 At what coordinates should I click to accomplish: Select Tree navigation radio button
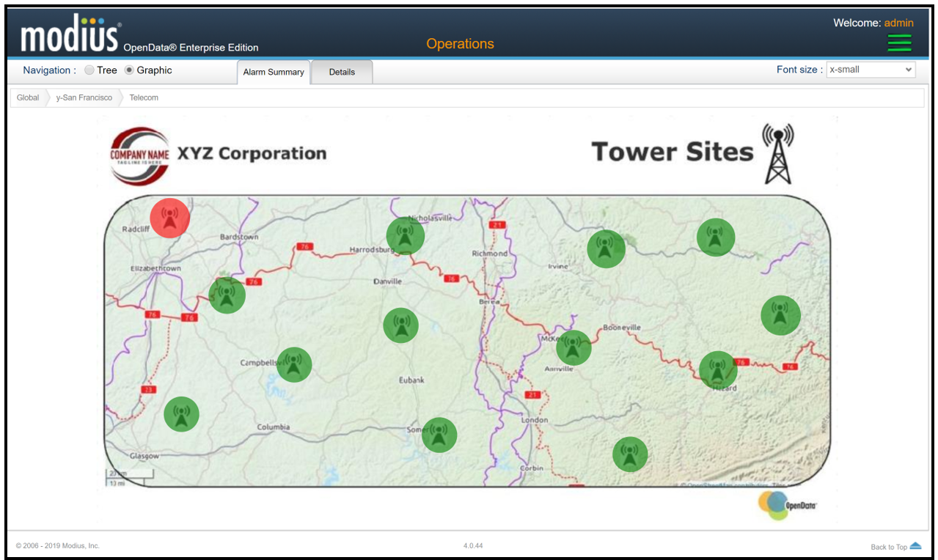89,70
